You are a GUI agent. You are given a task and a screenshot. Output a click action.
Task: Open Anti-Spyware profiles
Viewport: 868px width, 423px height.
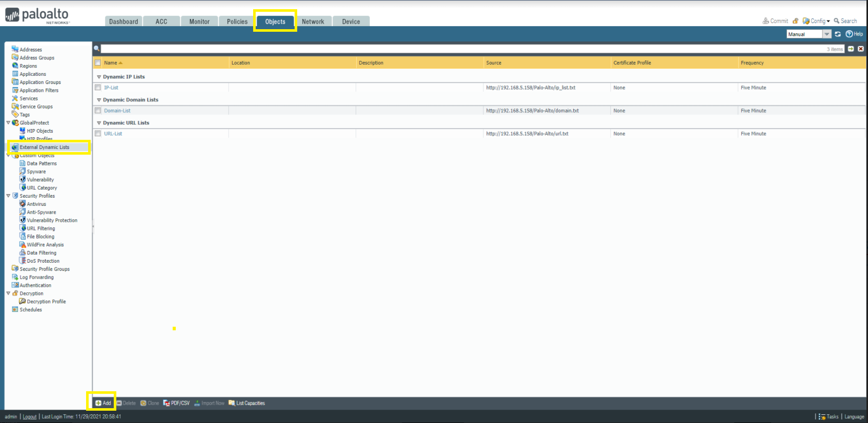(x=42, y=213)
